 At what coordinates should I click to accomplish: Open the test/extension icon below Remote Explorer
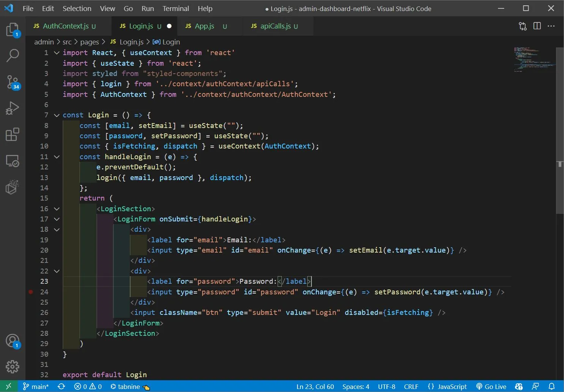point(13,187)
